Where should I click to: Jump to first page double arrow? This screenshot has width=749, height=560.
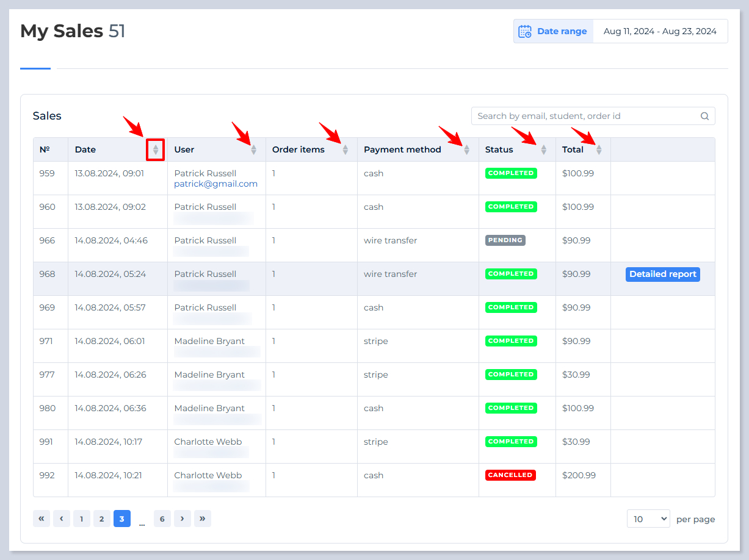coord(42,519)
